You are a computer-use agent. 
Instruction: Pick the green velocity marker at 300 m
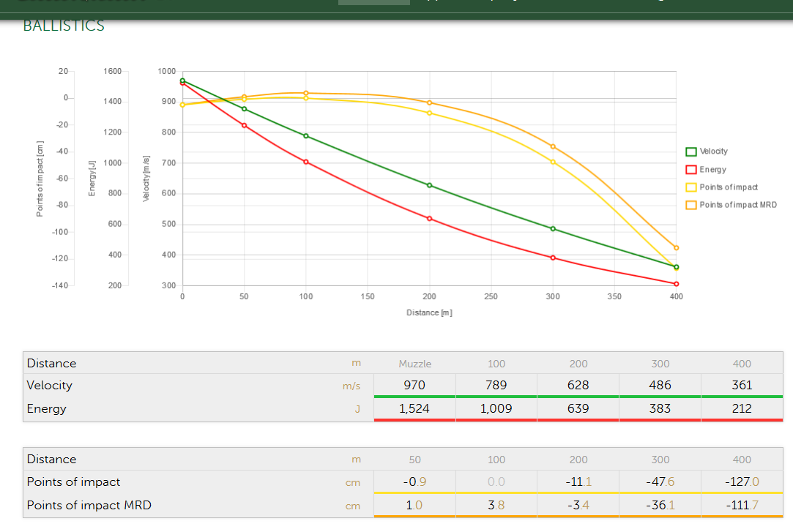(553, 229)
